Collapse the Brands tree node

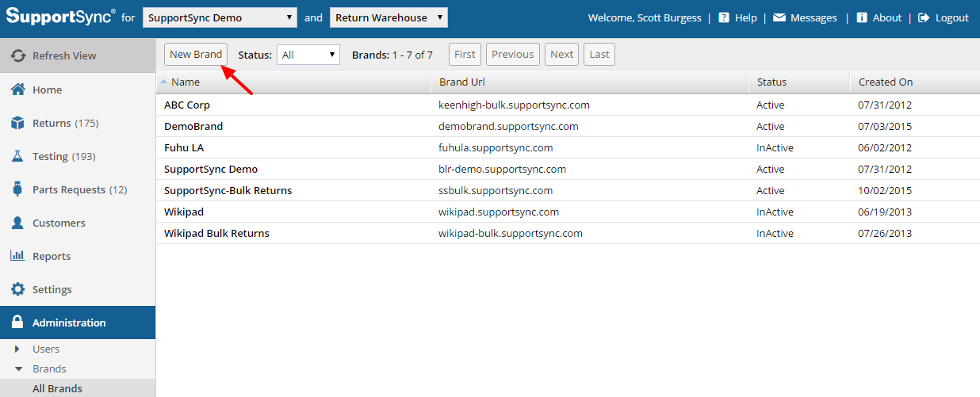[17, 368]
